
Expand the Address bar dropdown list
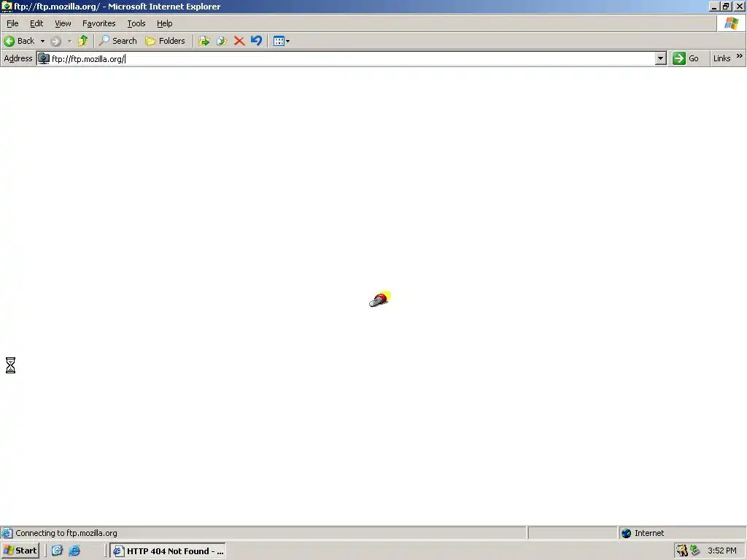pos(660,58)
